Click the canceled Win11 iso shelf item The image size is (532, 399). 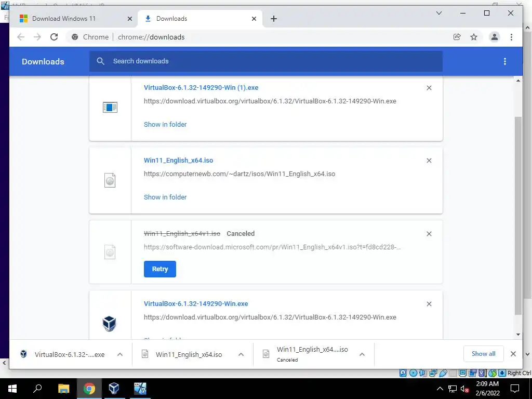click(x=307, y=354)
